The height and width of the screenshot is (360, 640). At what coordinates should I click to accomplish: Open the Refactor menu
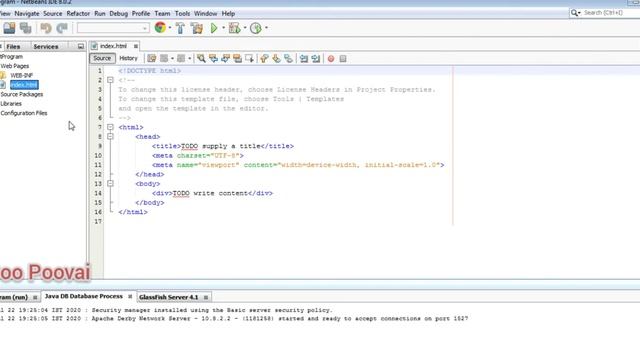(x=78, y=13)
